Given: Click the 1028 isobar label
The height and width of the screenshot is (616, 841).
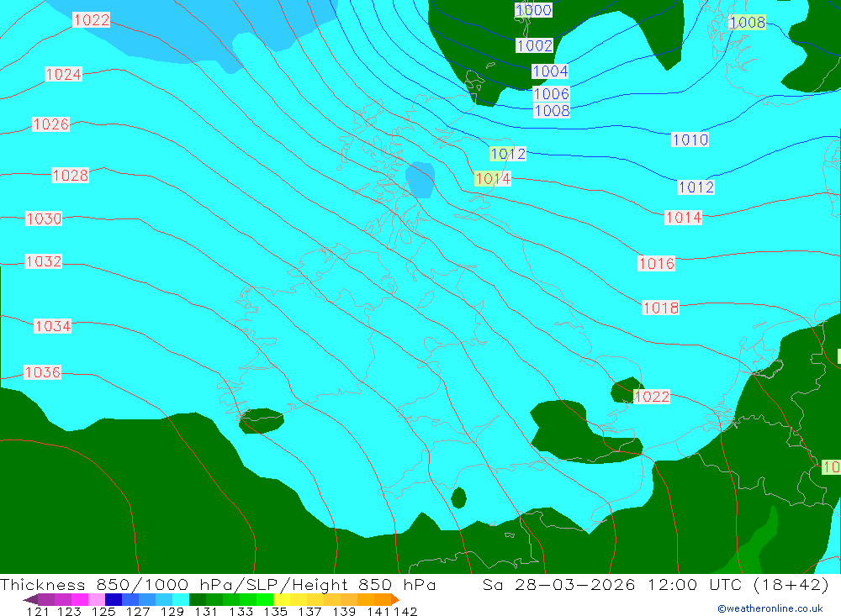Looking at the screenshot, I should (71, 176).
